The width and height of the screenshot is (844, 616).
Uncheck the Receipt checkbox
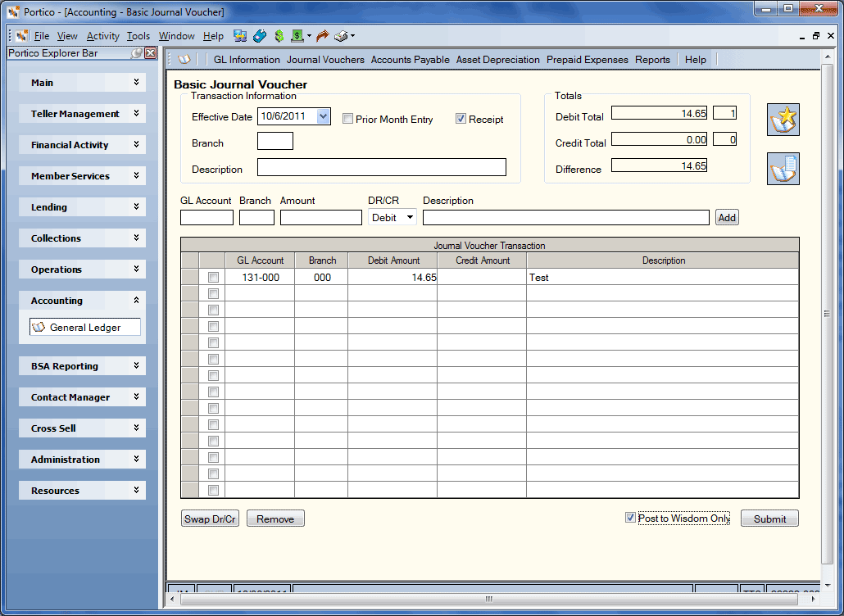(x=461, y=119)
